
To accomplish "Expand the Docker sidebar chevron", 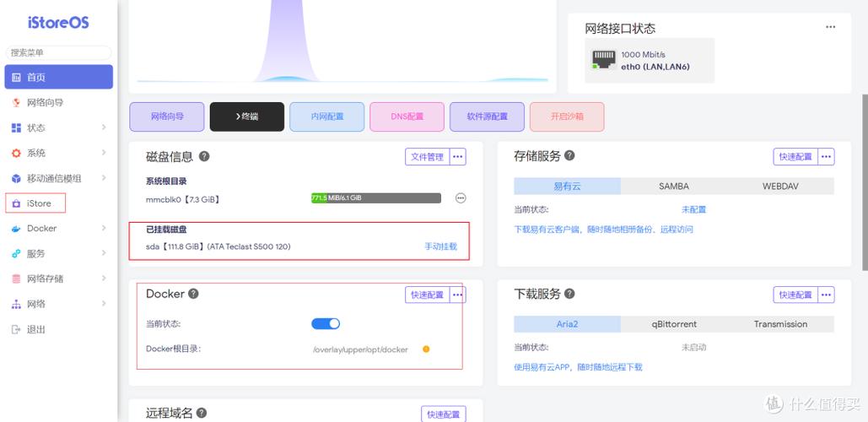I will point(104,228).
